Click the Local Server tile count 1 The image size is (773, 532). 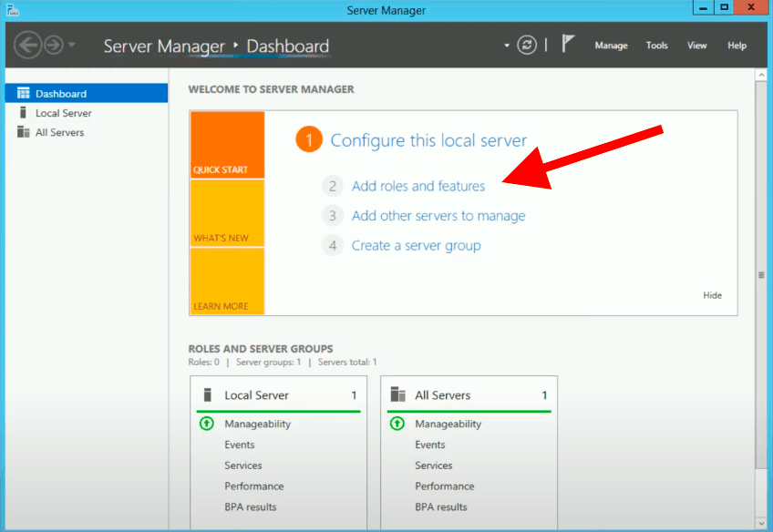point(354,395)
